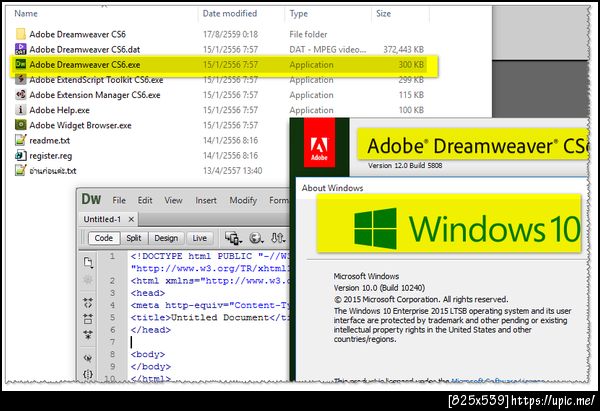Screen dimensions: 600x411
Task: Click the greyed Show Code Navigator icon
Action: click(x=88, y=280)
